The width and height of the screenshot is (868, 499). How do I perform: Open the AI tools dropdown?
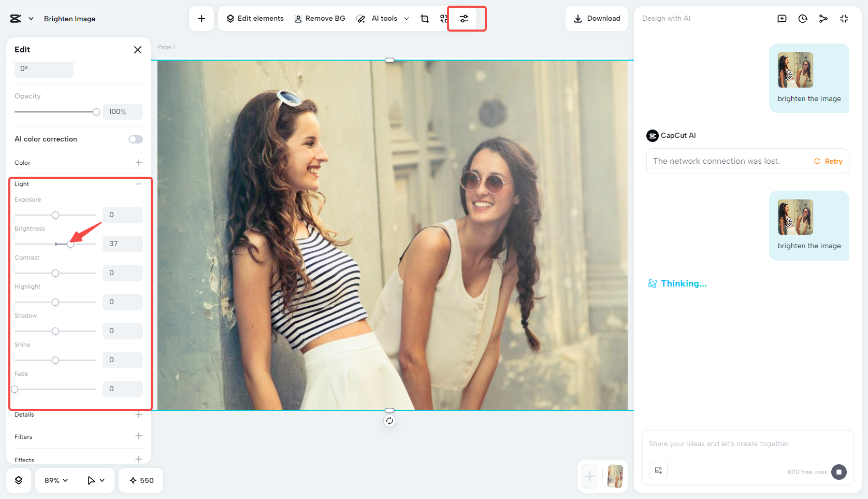[x=407, y=19]
